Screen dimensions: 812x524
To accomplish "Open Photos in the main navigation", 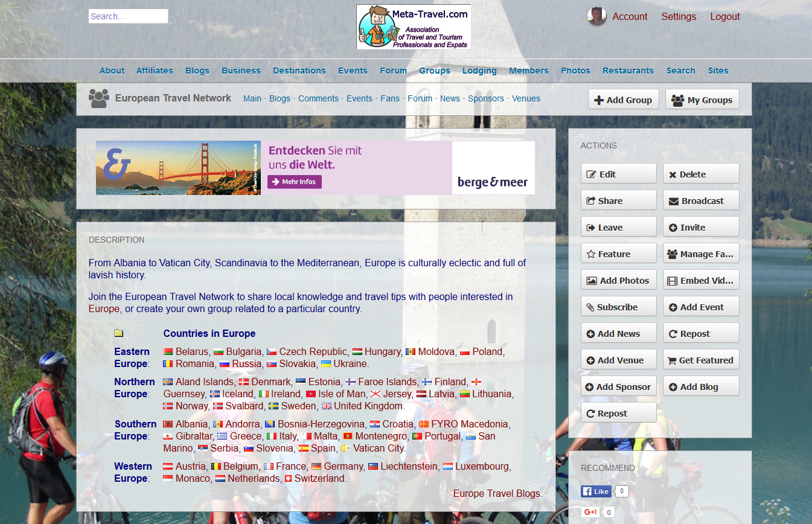I will [575, 71].
